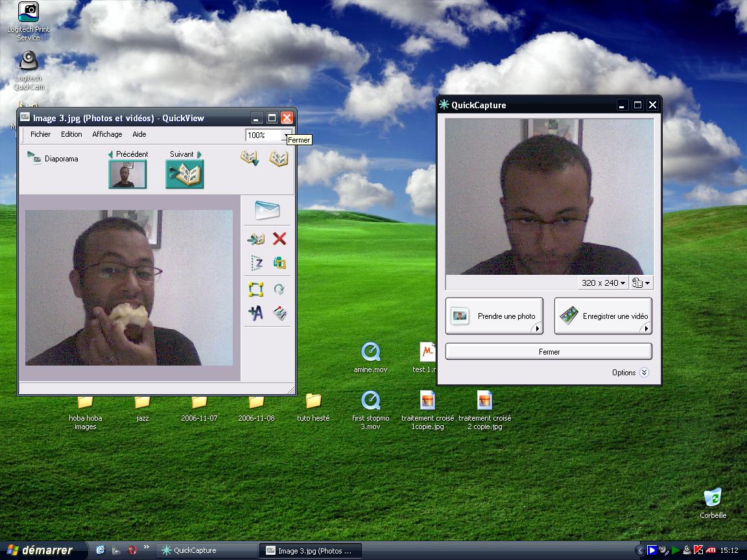Select the Logitech QuickCam desktop icon

[29, 71]
